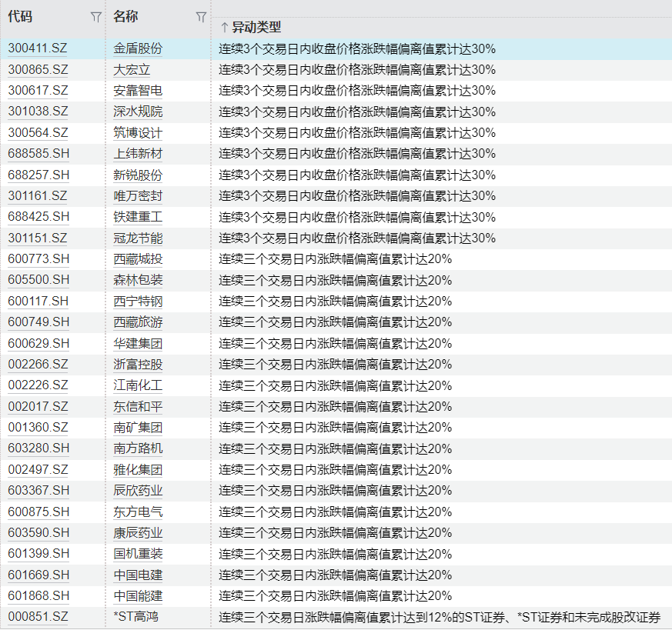Open stock code 301151.SZ
The image size is (672, 630).
38,238
